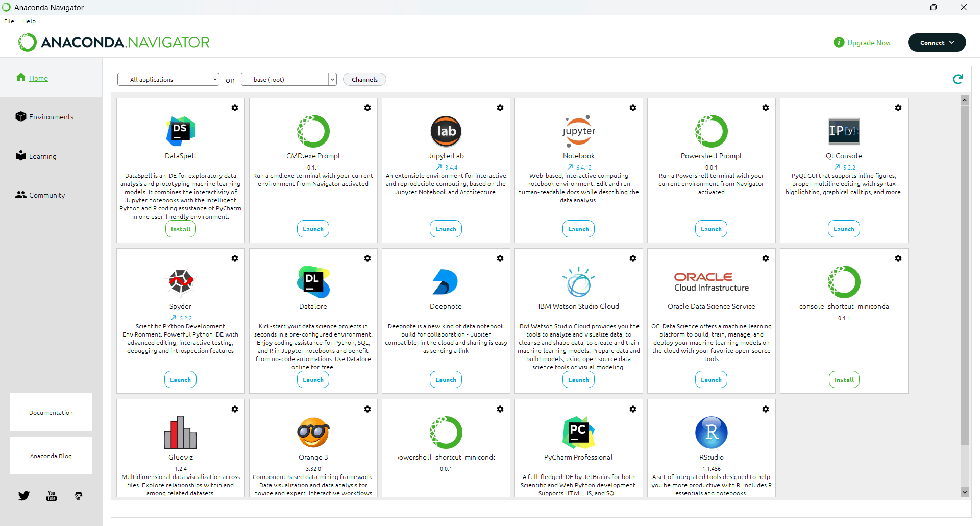Install console_shortcut_miniconda
Image resolution: width=980 pixels, height=526 pixels.
point(844,380)
